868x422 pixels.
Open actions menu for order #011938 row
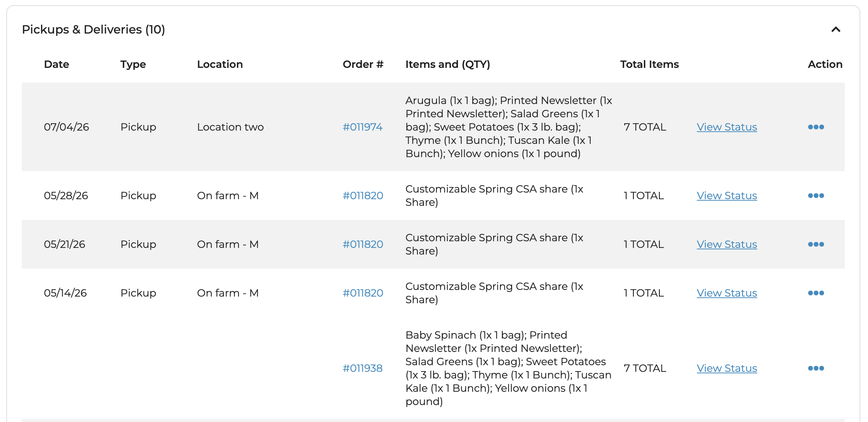point(816,368)
